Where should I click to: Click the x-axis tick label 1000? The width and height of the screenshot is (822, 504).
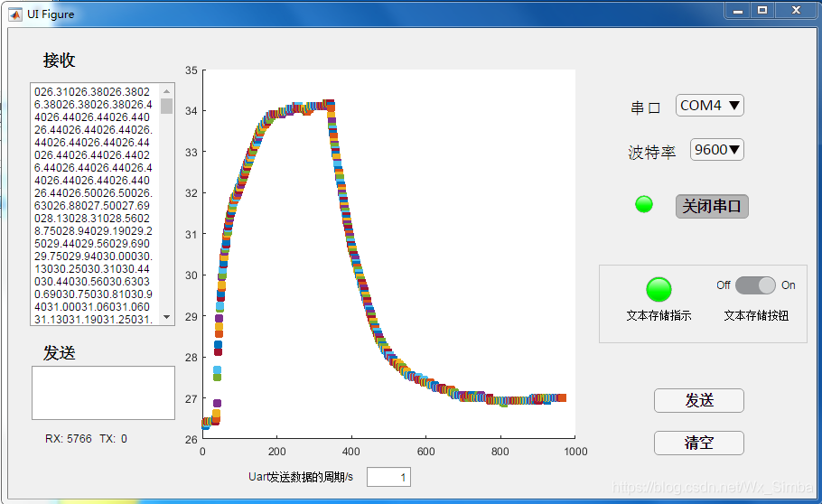click(x=575, y=452)
